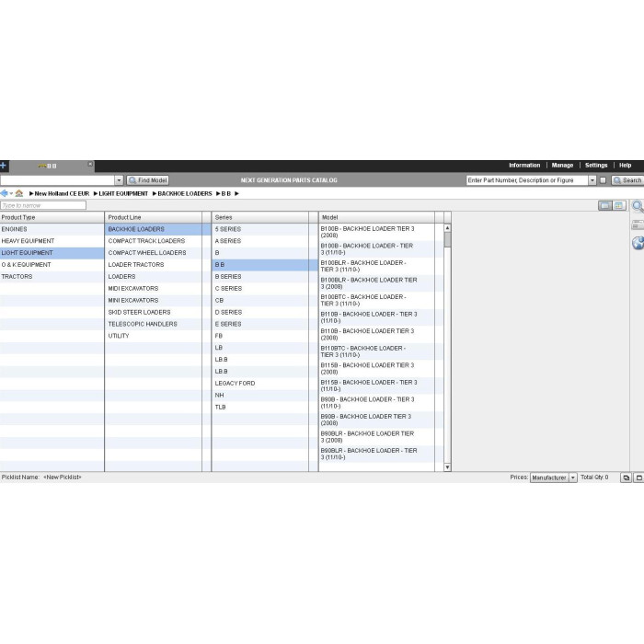
Task: Click the Find Model button
Action: pos(148,180)
